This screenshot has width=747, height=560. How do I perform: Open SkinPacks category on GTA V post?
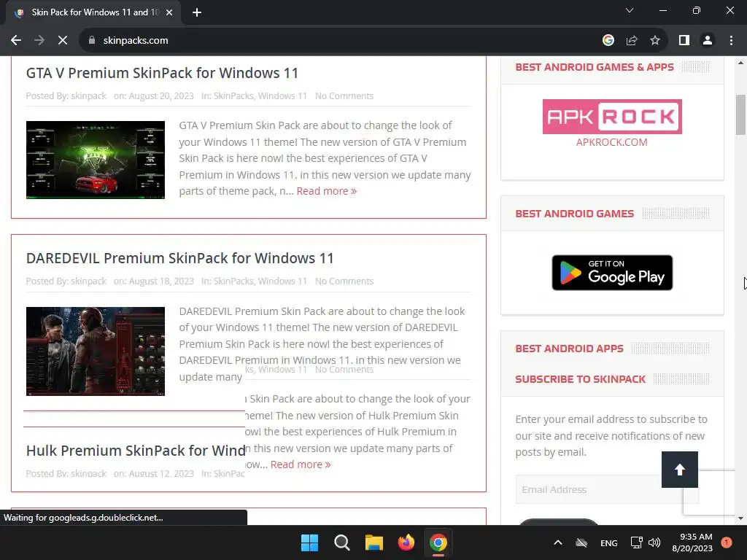pyautogui.click(x=233, y=96)
